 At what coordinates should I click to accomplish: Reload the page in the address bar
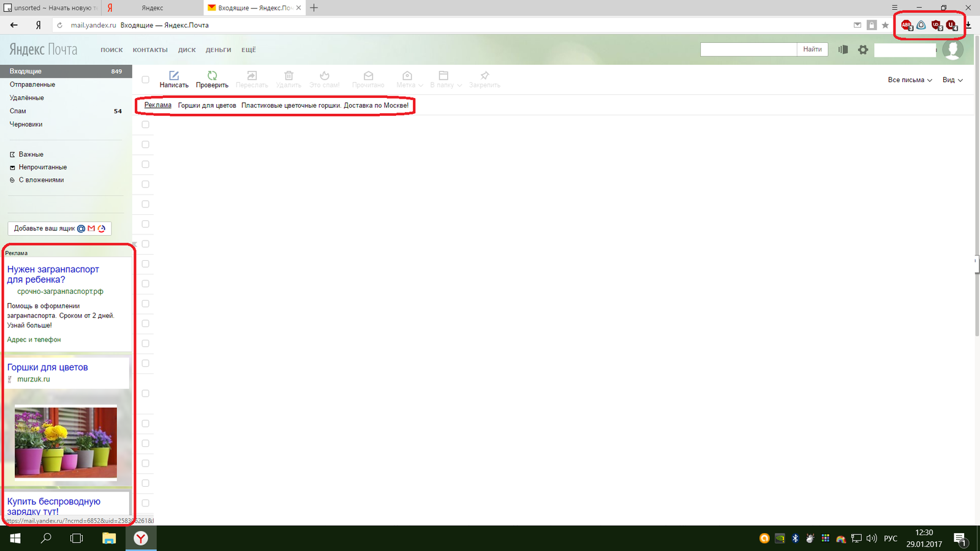tap(59, 25)
